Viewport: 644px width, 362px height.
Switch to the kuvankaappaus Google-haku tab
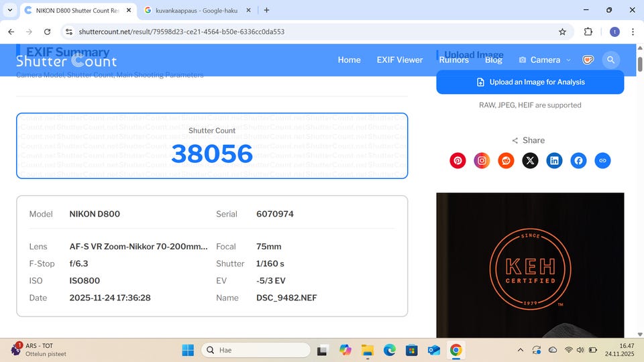coord(197,11)
